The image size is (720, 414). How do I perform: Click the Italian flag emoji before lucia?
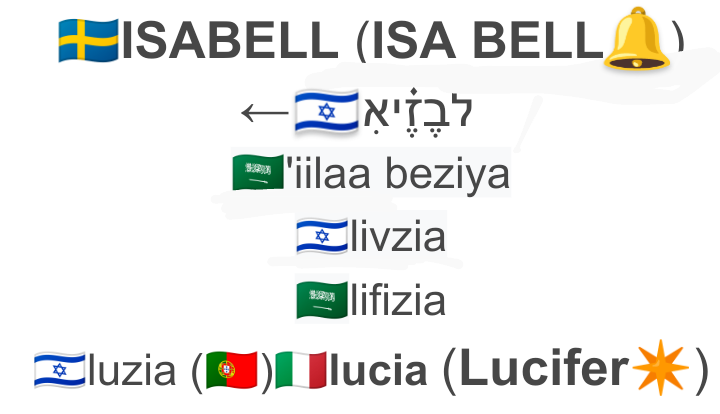tap(301, 370)
